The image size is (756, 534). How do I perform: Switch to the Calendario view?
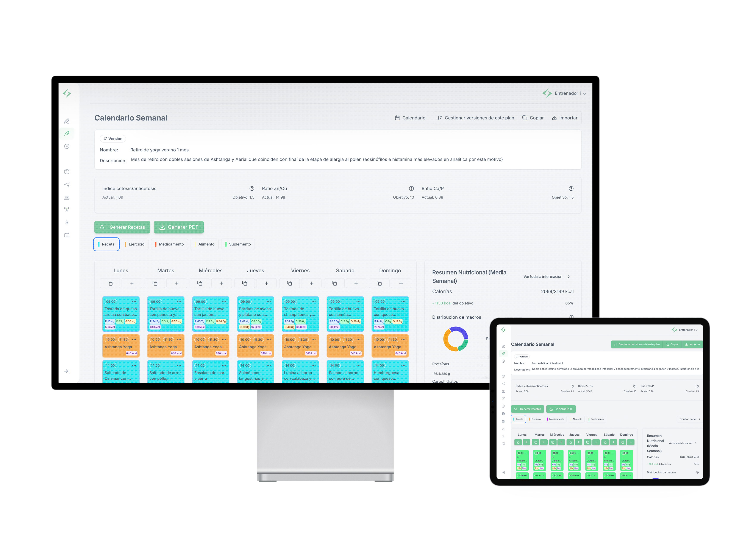click(410, 118)
